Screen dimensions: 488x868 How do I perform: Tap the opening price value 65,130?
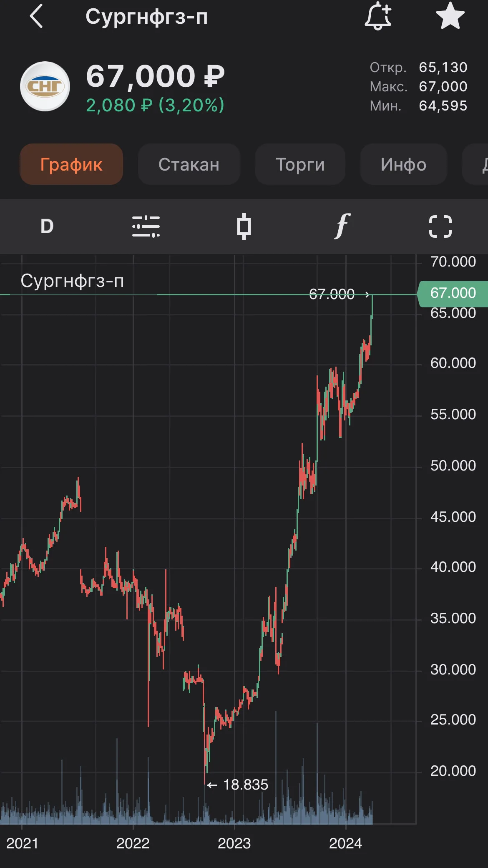443,68
